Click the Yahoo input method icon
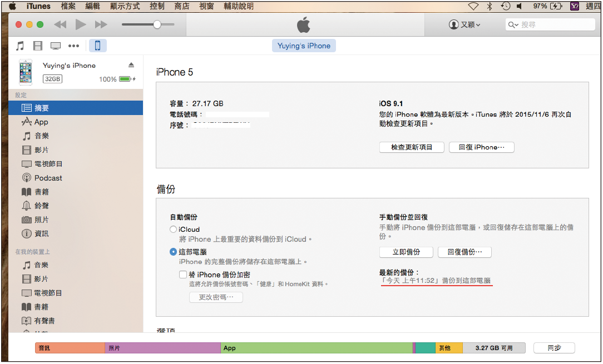Viewport: 603px width, 364px height. (x=575, y=6)
